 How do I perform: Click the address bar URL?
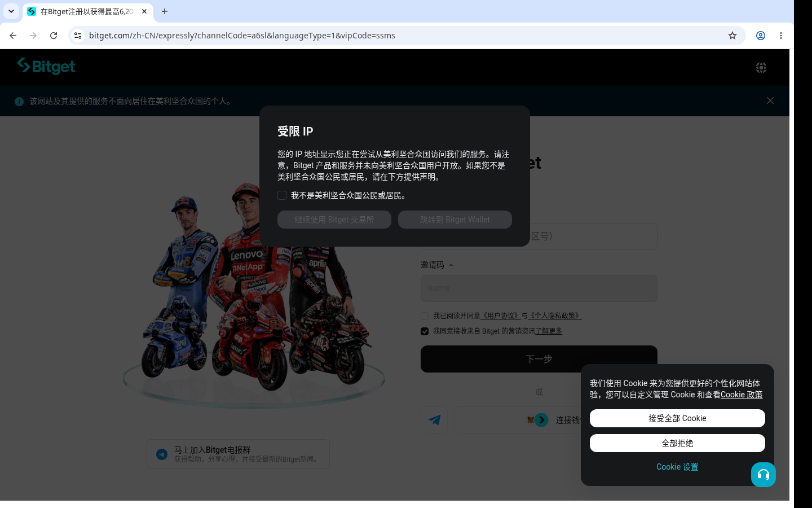coord(242,36)
